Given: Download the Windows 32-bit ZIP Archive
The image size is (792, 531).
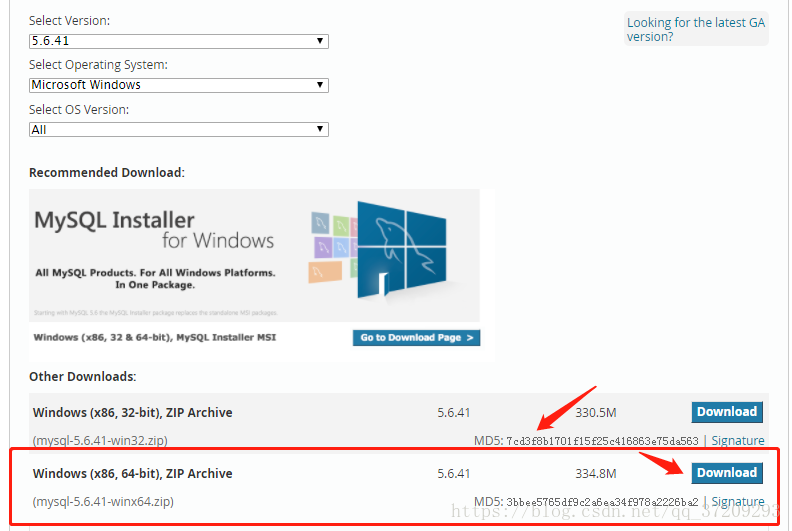Looking at the screenshot, I should pos(727,412).
